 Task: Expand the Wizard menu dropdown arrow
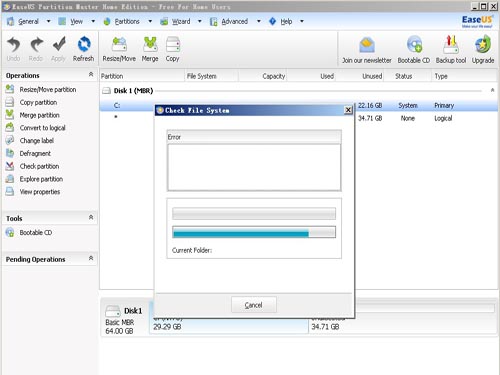200,21
